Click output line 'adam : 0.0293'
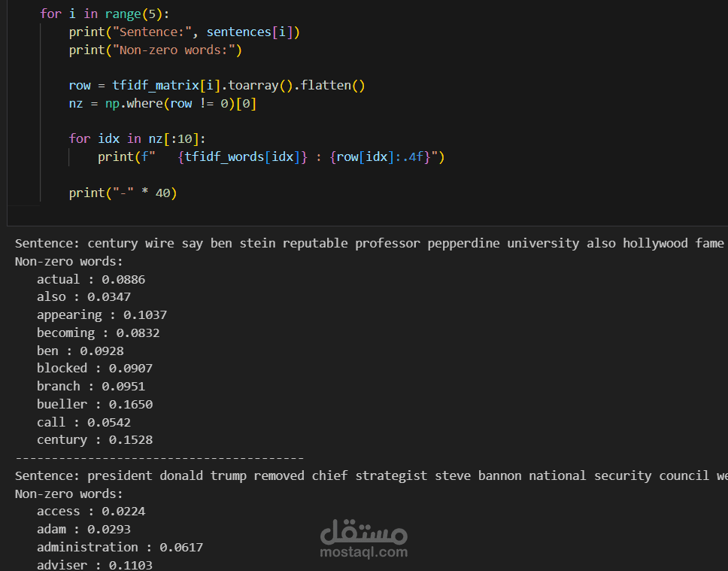Screen dimensions: 728x571 coord(83,529)
